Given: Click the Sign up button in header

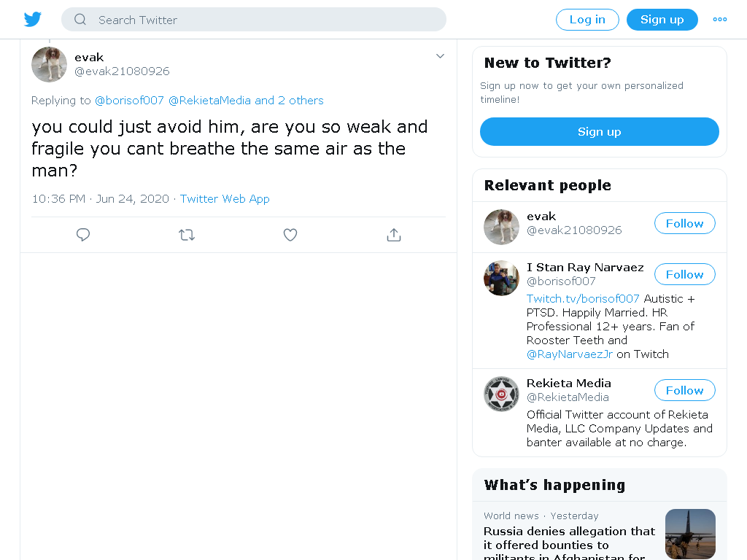Looking at the screenshot, I should point(662,20).
